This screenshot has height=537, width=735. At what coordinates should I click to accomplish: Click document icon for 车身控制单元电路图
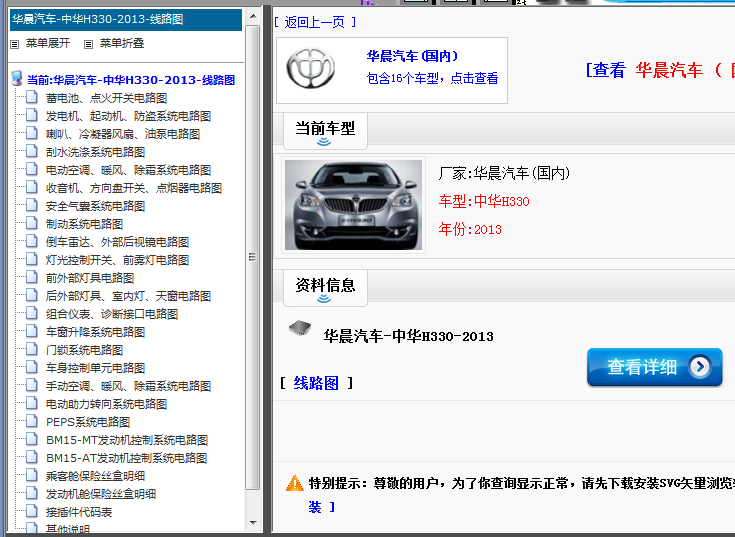click(31, 367)
